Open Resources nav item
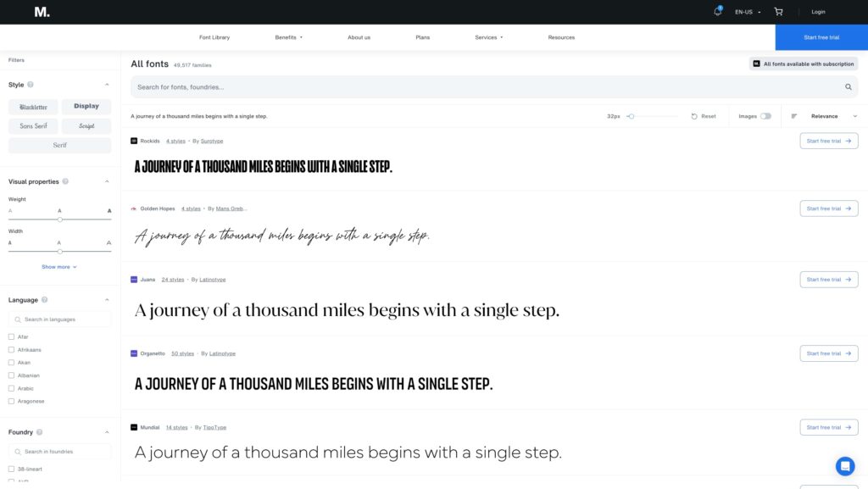Viewport: 868px width, 489px height. pos(561,37)
